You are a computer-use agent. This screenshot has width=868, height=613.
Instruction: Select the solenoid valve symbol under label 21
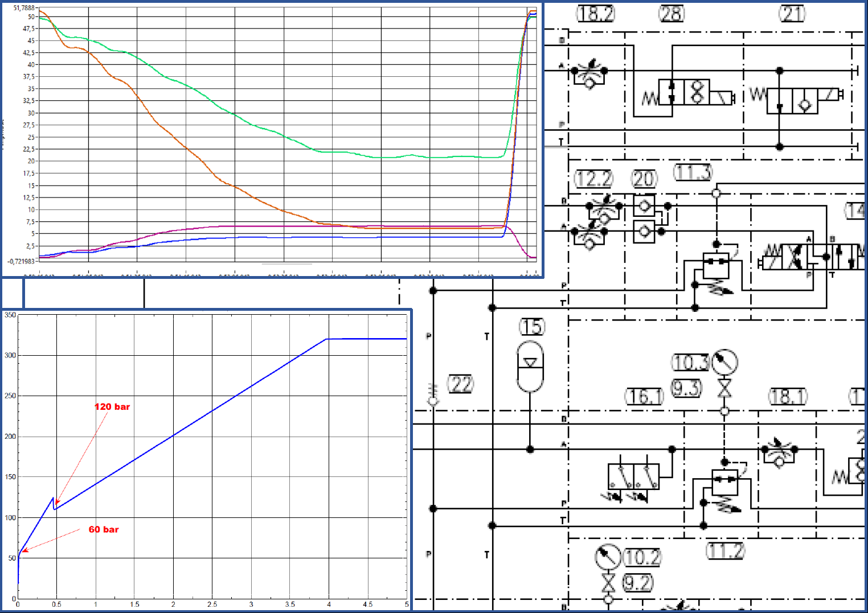[x=797, y=100]
